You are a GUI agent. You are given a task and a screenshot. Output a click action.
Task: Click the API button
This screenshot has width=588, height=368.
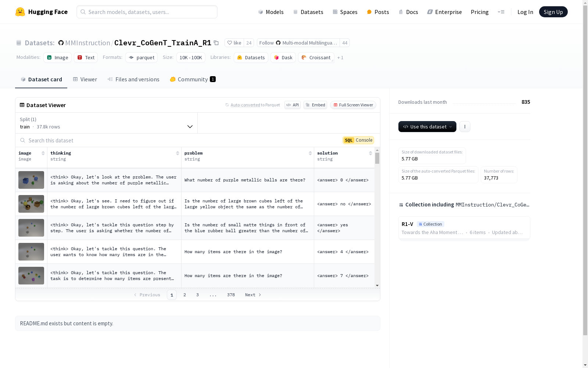[x=293, y=105]
